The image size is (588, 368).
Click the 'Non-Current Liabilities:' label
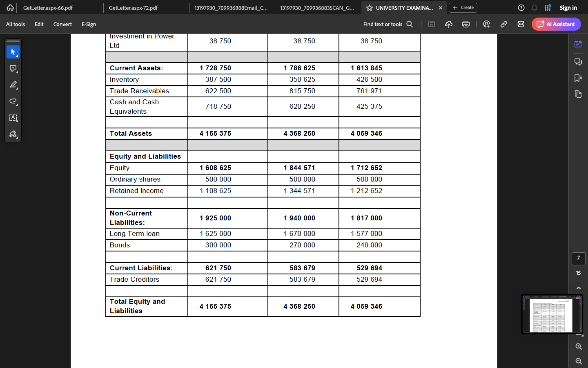coord(131,218)
